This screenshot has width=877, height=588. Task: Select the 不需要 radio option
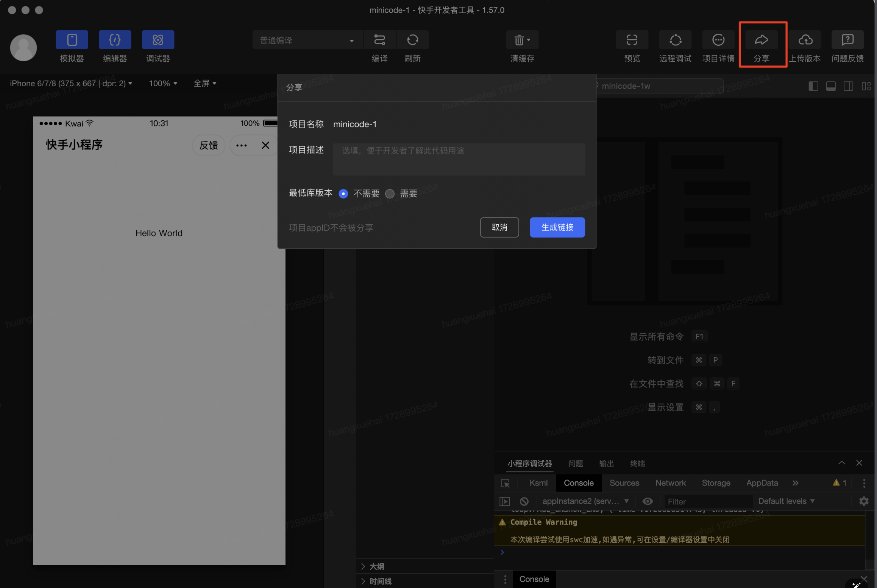point(343,194)
